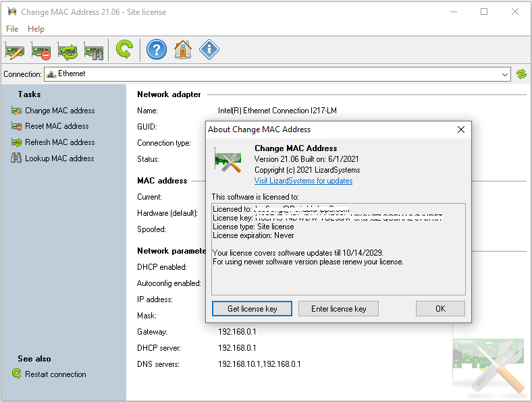Open home page house icon in toolbar

pos(182,49)
